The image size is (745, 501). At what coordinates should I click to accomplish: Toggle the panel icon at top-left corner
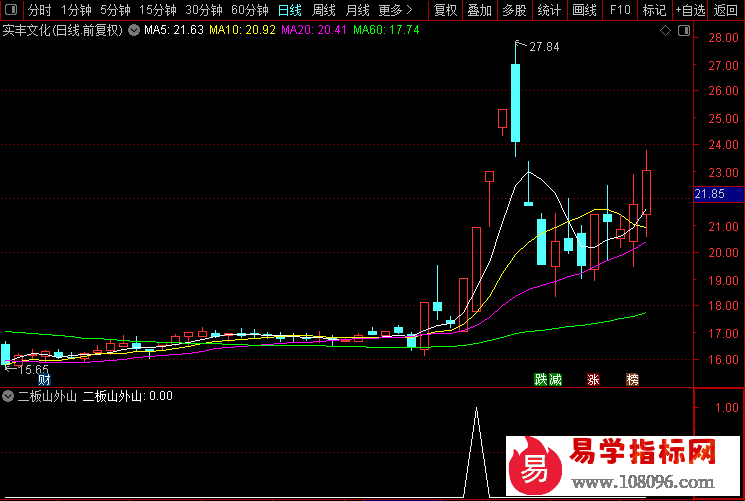(10, 10)
